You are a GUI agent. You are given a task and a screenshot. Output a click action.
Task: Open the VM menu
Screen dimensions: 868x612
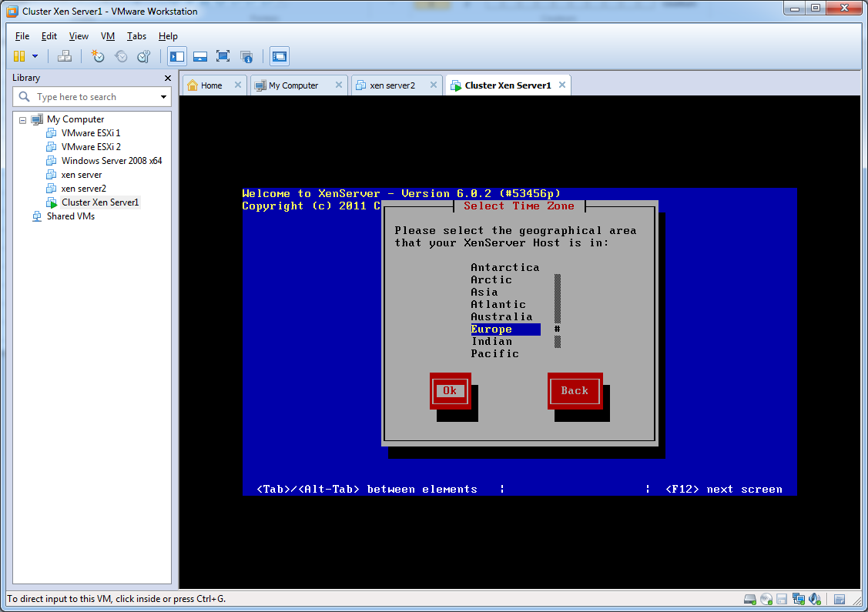[108, 36]
